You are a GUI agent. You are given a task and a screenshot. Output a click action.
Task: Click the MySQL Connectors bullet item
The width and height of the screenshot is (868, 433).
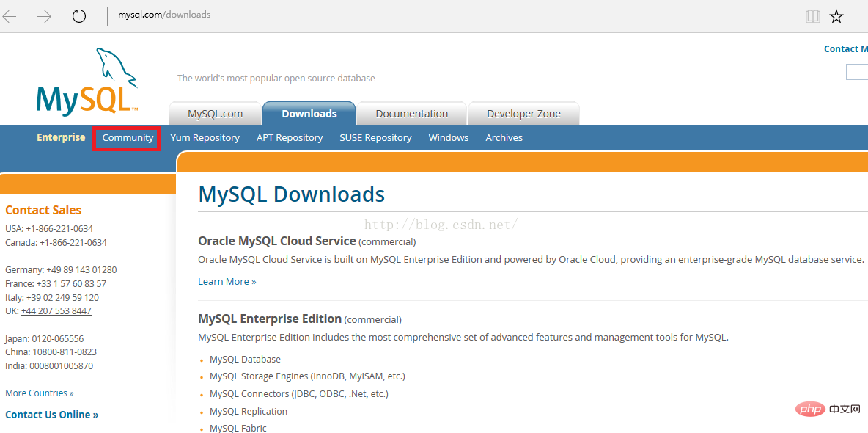299,394
